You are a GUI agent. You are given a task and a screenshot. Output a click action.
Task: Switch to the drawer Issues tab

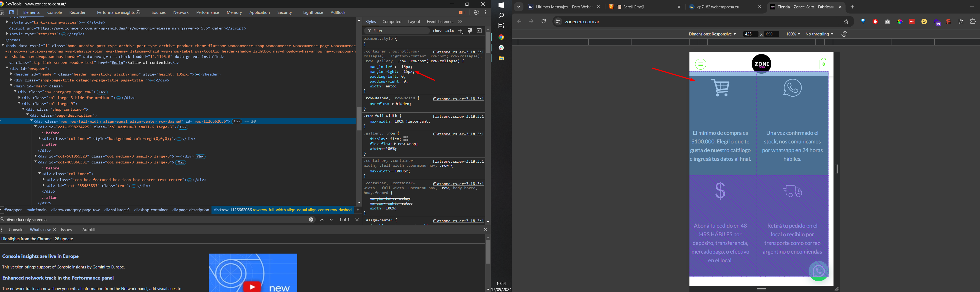tap(67, 230)
